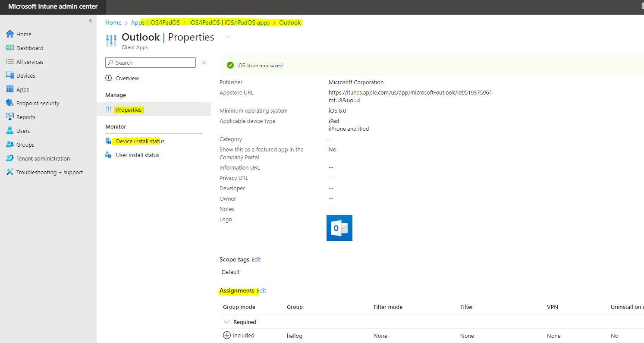Click the Dashboard chart icon
The width and height of the screenshot is (644, 343).
(x=10, y=48)
